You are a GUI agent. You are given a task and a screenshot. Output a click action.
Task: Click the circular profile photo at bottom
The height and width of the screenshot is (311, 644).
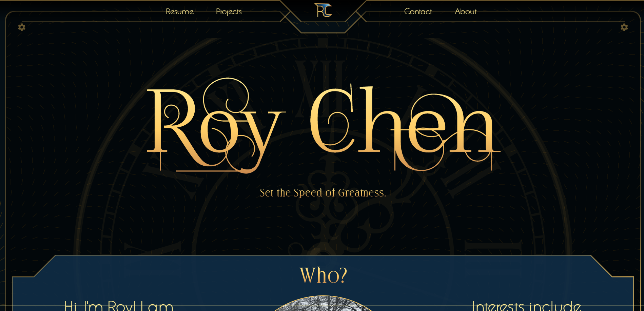click(x=323, y=304)
